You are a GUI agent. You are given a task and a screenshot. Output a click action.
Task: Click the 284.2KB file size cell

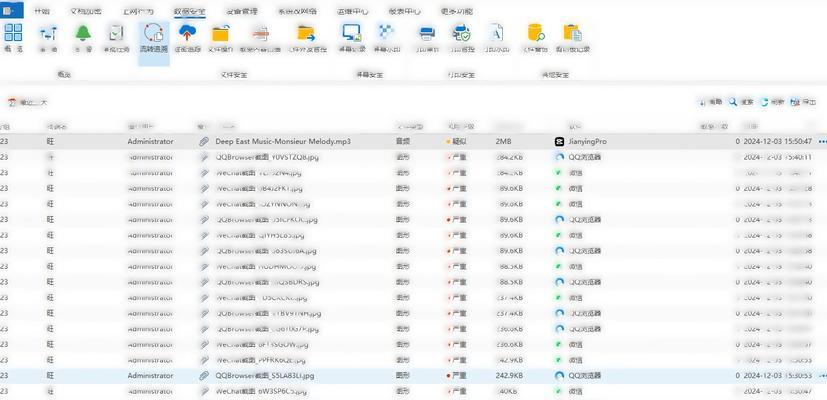coord(509,157)
